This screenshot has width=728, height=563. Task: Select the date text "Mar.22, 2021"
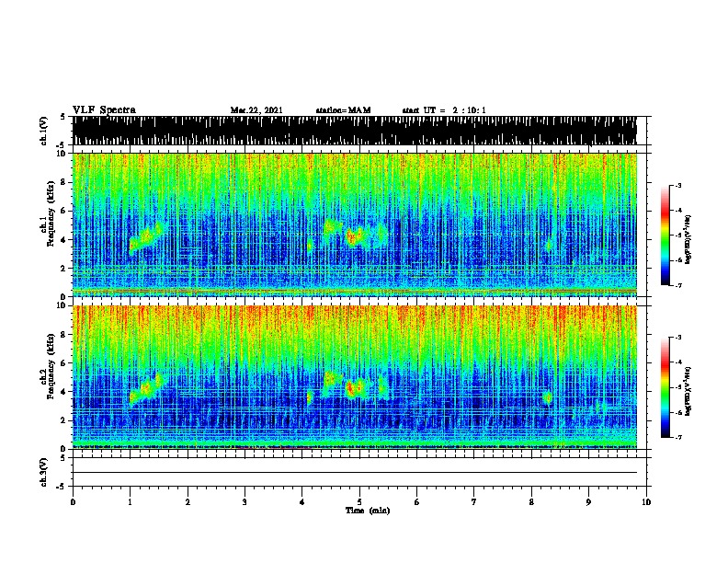256,110
